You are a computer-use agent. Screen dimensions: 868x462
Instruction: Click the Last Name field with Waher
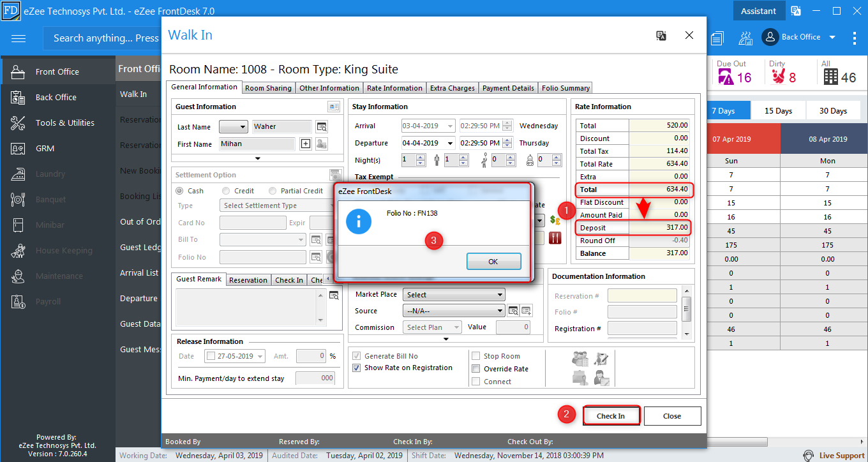(281, 126)
